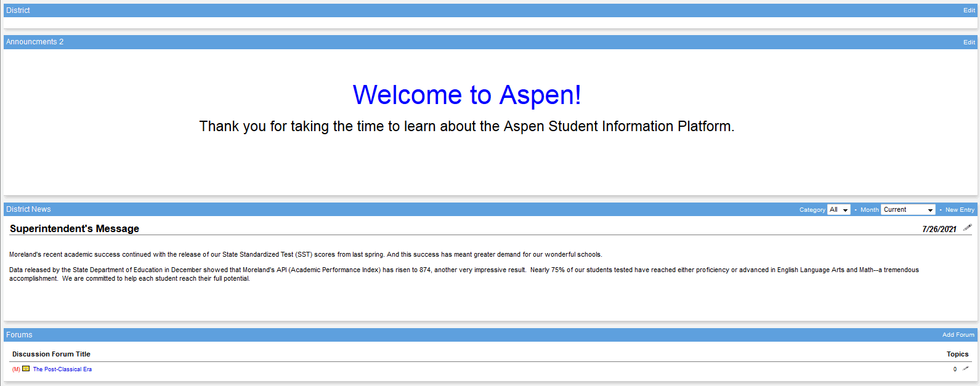Click Add Forum in the Forums header

coord(958,335)
